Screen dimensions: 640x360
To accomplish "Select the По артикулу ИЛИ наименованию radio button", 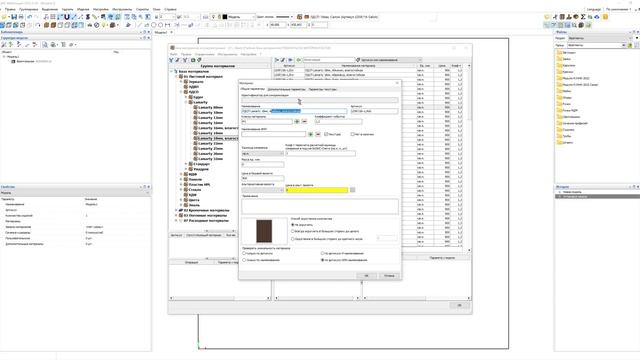I will [322, 260].
